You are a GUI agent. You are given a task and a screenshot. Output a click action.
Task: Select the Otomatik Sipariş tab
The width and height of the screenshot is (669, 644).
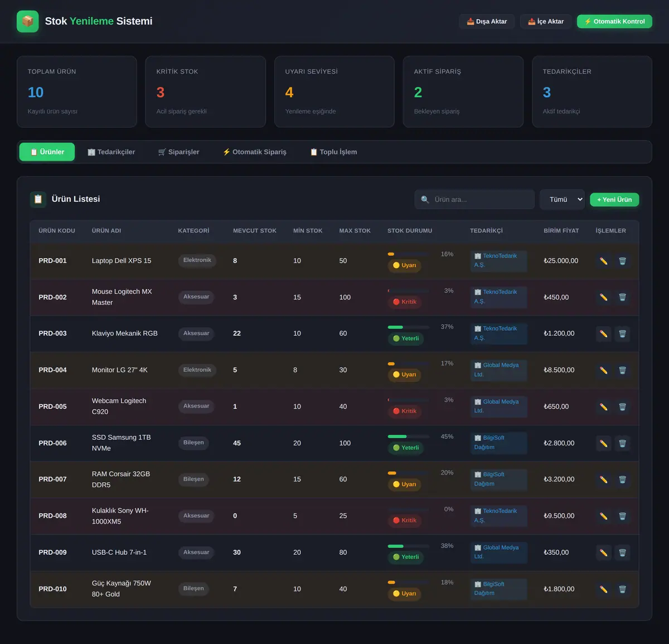[255, 152]
